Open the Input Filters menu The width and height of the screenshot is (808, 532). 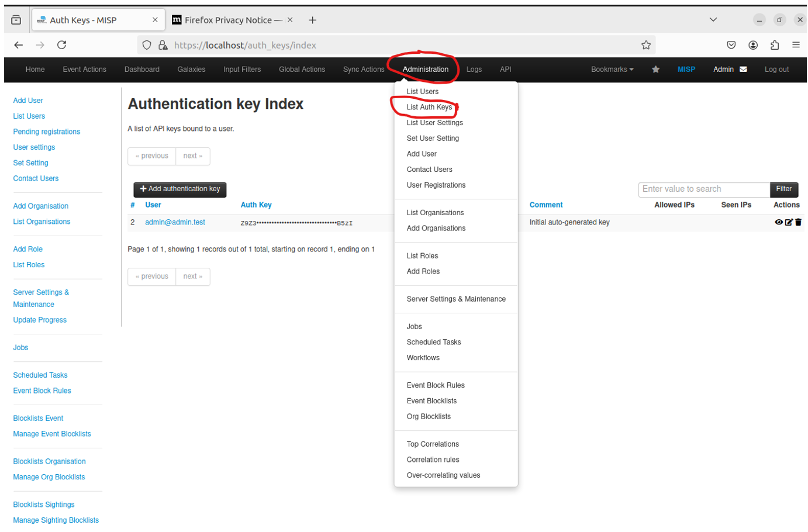point(242,70)
